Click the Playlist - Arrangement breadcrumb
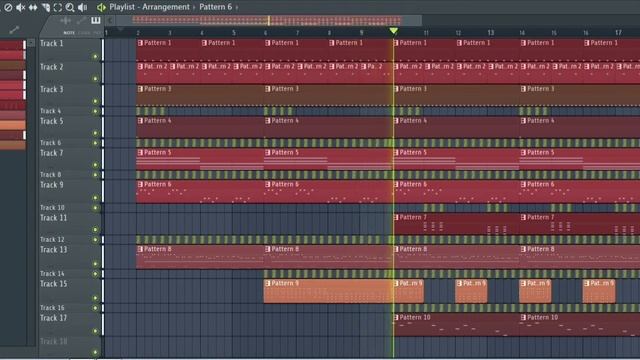This screenshot has width=640, height=360. pos(149,7)
